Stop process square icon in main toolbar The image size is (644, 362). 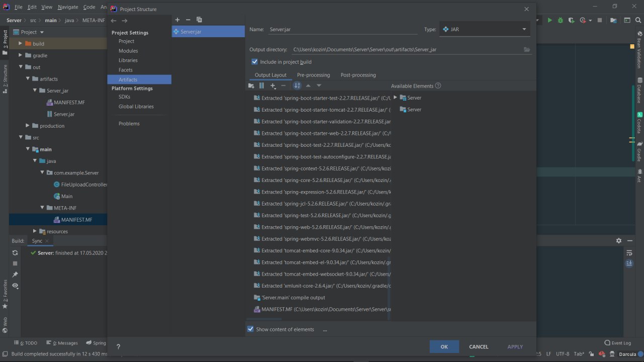(x=600, y=21)
